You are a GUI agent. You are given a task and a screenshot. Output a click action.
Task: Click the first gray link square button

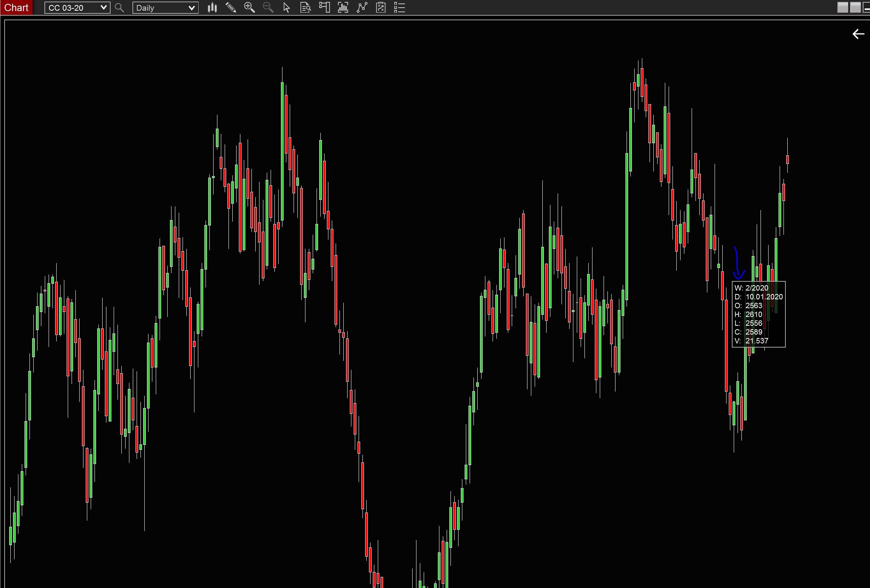(x=842, y=7)
